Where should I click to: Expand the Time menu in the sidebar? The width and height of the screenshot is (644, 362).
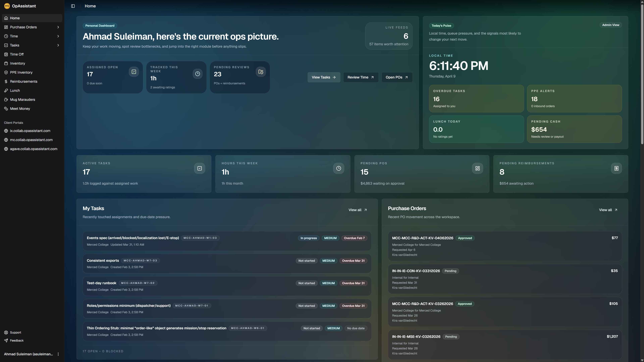tap(58, 36)
